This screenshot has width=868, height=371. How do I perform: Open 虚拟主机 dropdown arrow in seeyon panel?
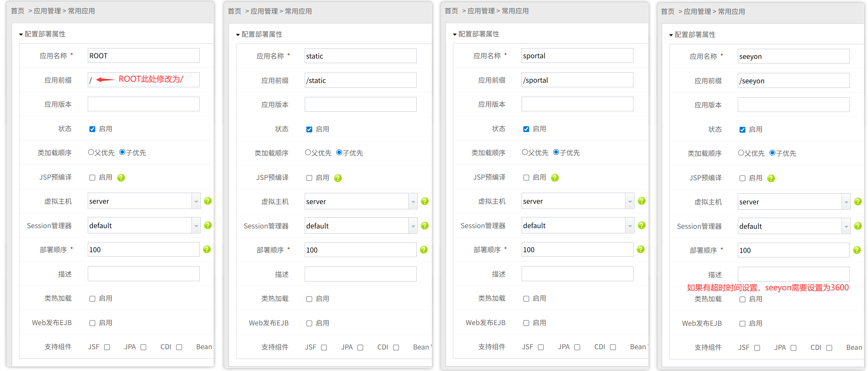(847, 202)
